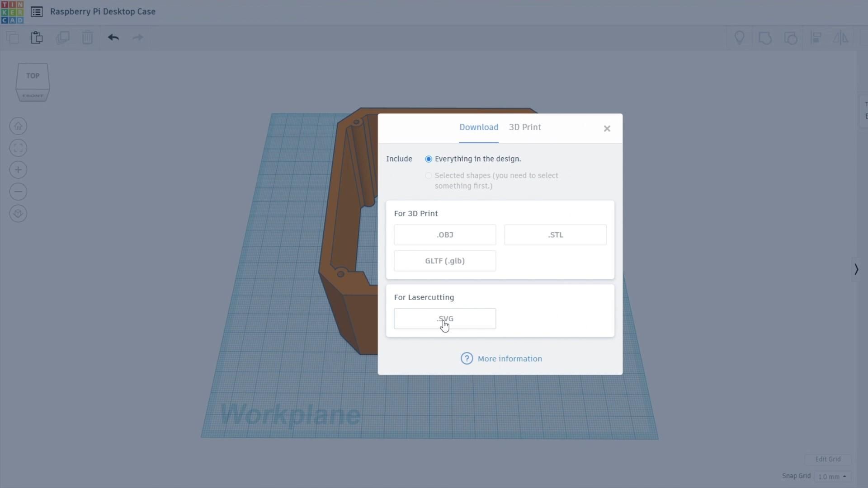The height and width of the screenshot is (488, 868).
Task: Switch to the 3D Print tab
Action: (525, 127)
